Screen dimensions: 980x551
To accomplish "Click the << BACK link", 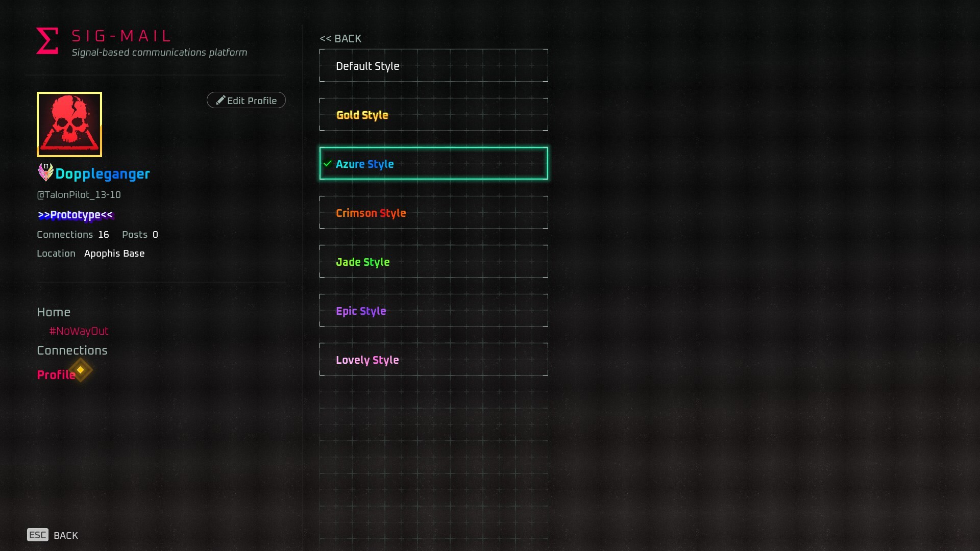I will [340, 38].
